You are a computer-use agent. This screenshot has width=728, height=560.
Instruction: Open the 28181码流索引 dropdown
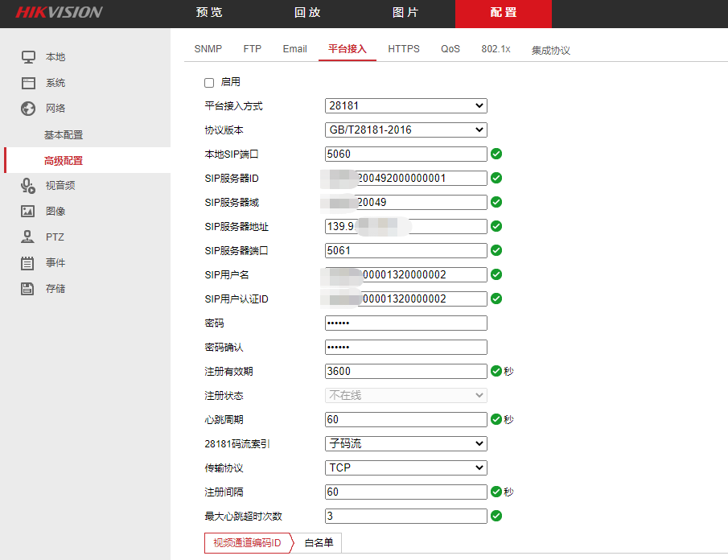(x=405, y=444)
